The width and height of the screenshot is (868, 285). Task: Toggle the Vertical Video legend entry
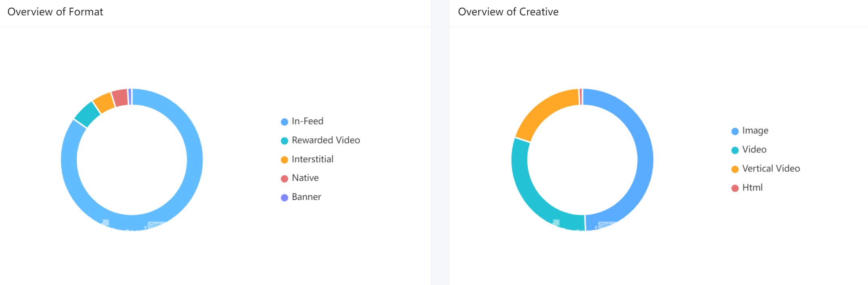(765, 169)
